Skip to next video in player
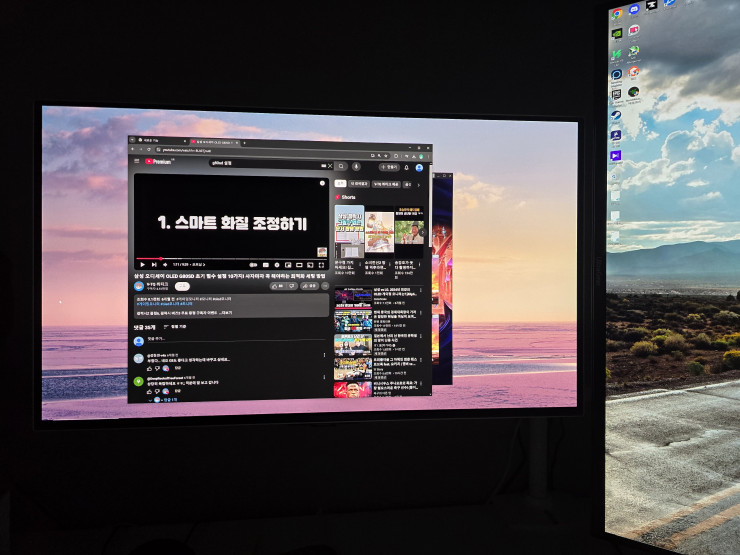Viewport: 740px width, 555px height. click(154, 265)
